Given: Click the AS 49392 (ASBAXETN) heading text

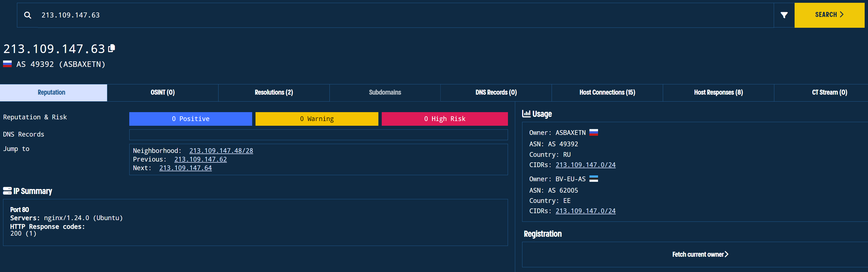Looking at the screenshot, I should (x=61, y=64).
